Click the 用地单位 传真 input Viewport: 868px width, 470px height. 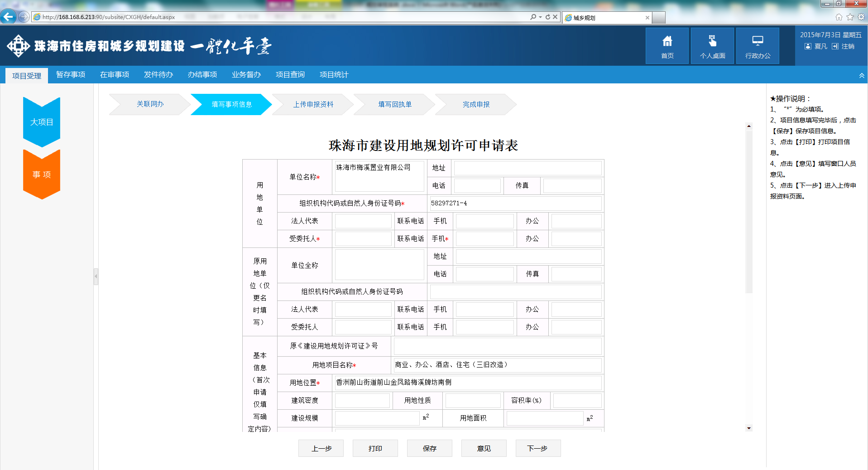click(x=572, y=185)
